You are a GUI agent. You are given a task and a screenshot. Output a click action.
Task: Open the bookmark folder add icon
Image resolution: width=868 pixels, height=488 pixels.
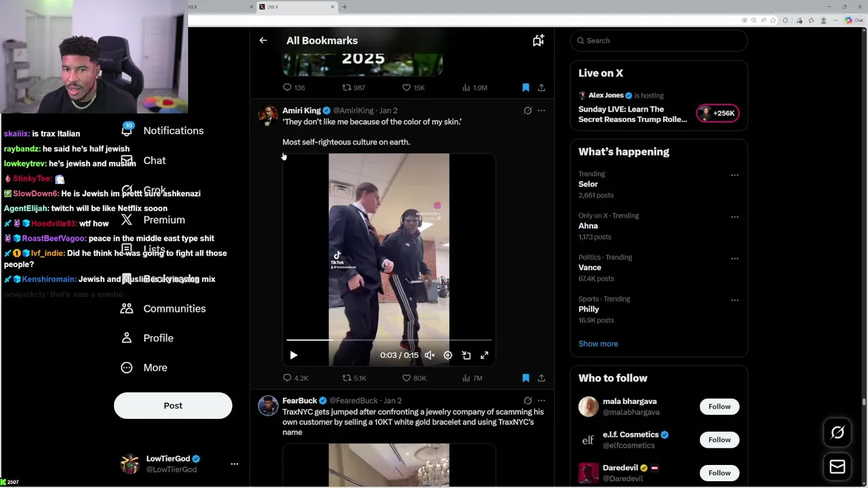538,41
